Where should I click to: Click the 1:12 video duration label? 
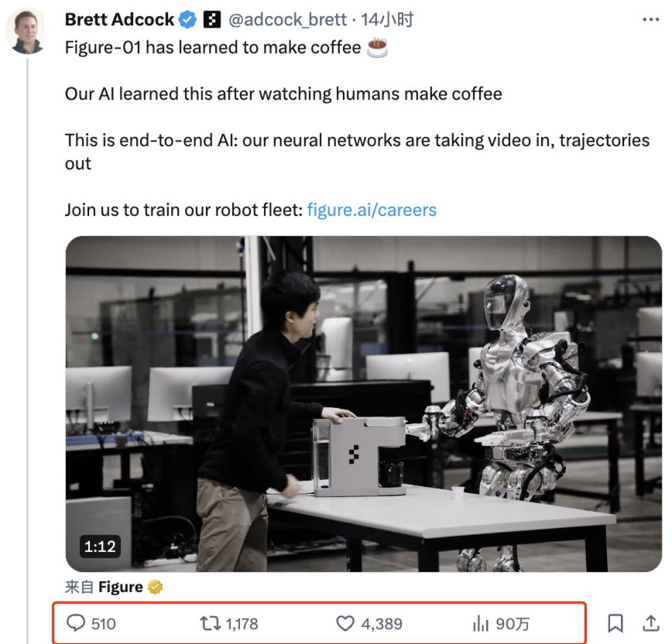[100, 546]
